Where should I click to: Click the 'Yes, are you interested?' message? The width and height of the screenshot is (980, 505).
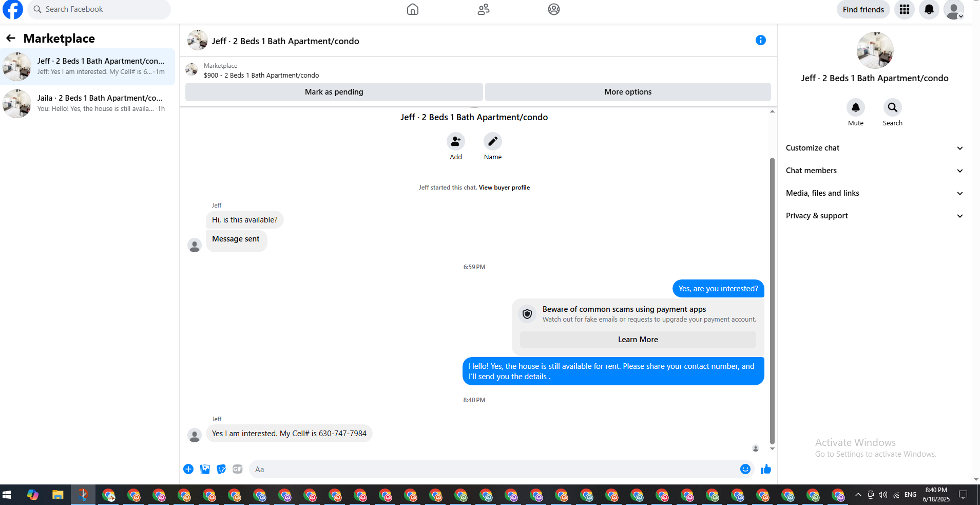tap(718, 289)
